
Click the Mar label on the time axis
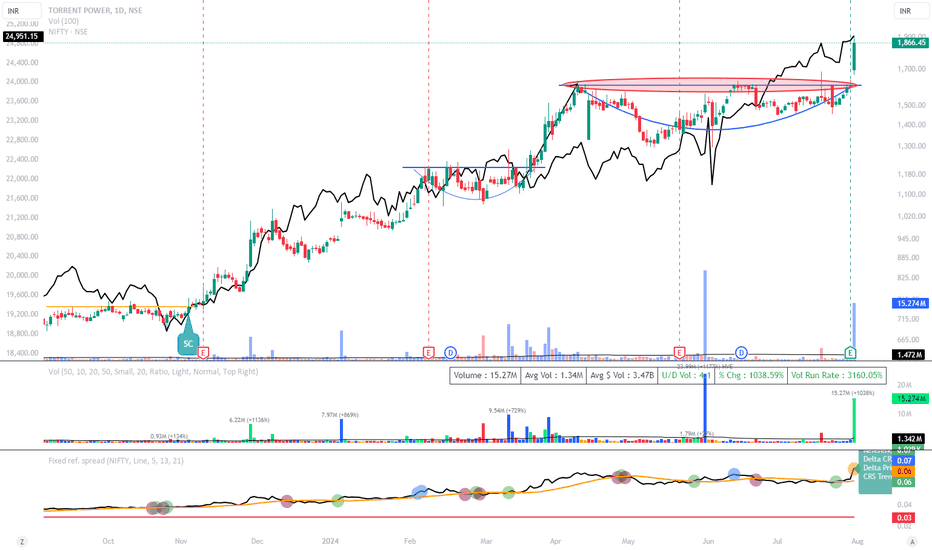click(x=486, y=541)
